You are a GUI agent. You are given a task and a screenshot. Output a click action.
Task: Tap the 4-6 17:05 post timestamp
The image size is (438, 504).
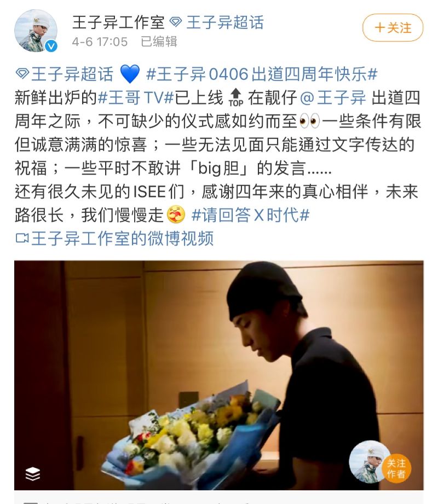tap(100, 42)
